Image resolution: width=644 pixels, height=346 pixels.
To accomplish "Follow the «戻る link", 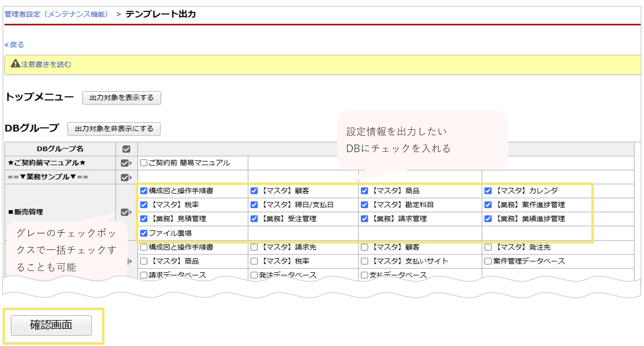I will pos(14,44).
